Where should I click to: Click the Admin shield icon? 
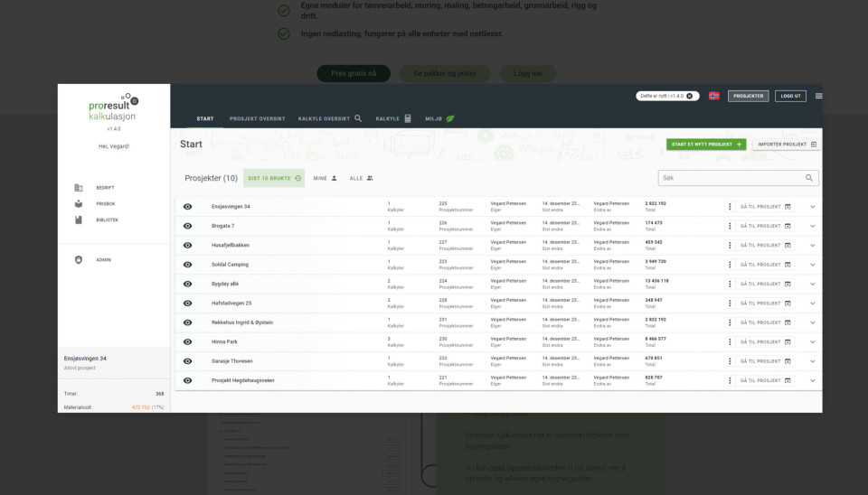78,260
